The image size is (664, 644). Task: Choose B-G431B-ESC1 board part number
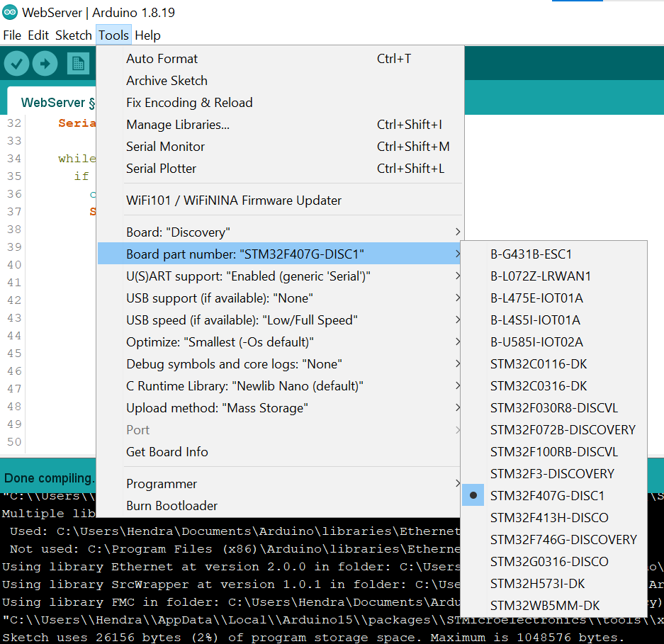(x=554, y=254)
